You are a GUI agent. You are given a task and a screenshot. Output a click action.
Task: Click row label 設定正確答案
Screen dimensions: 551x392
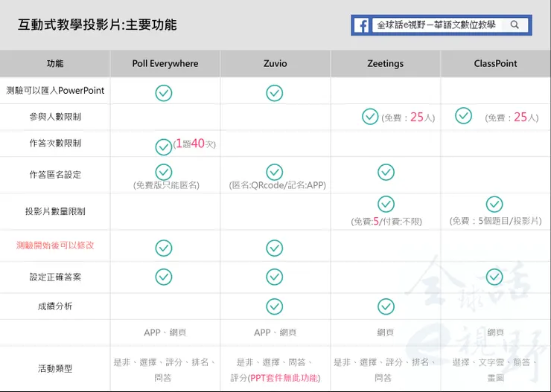pyautogui.click(x=55, y=277)
